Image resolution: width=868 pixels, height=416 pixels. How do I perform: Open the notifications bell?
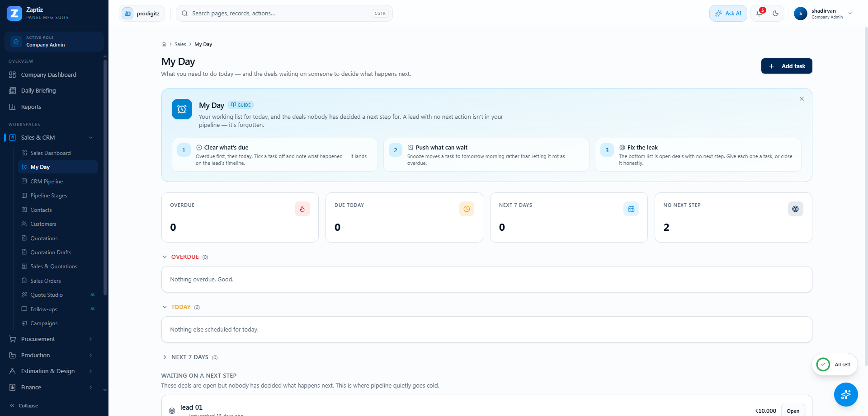click(759, 13)
